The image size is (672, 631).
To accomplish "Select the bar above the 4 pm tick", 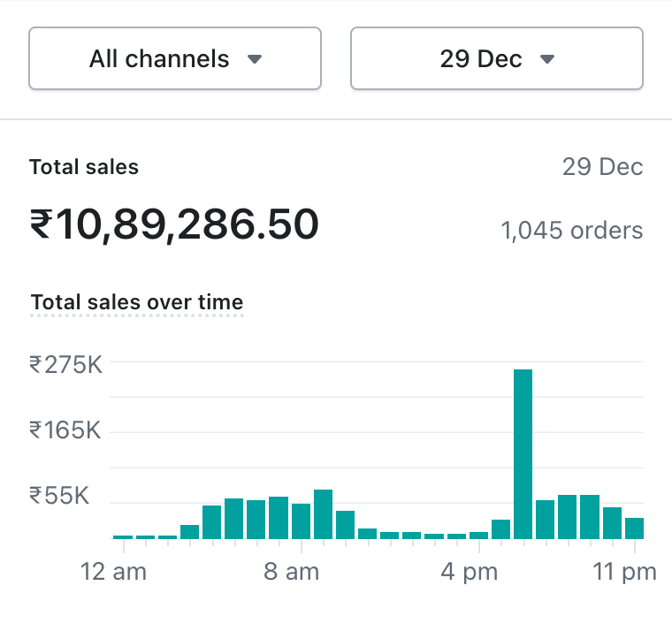I will [478, 535].
